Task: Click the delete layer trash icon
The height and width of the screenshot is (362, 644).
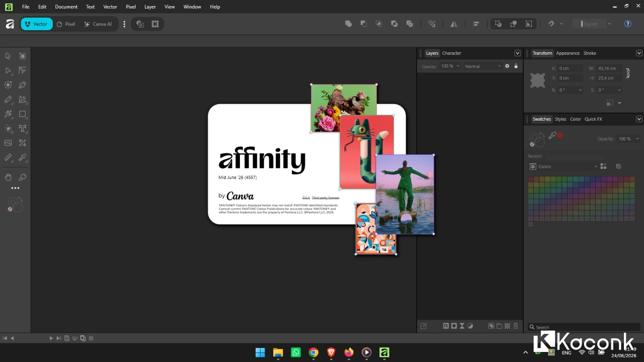Action: point(515,326)
